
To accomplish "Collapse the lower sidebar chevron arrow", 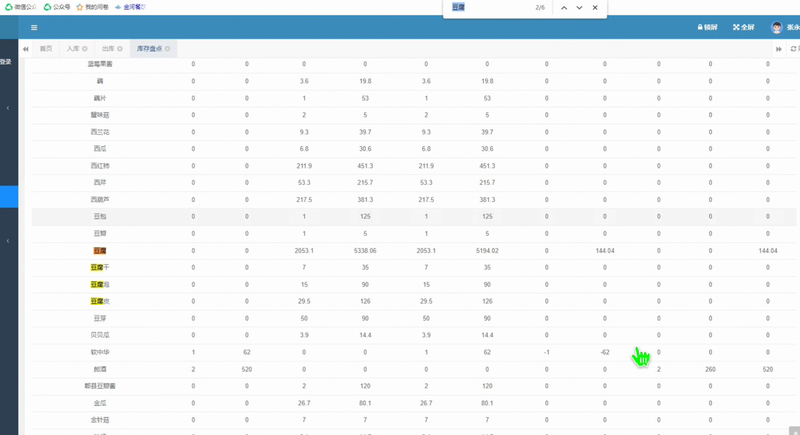I will click(x=8, y=241).
